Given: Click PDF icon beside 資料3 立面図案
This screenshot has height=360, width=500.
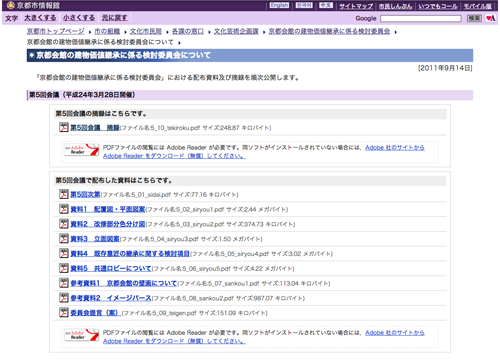Looking at the screenshot, I should [64, 239].
